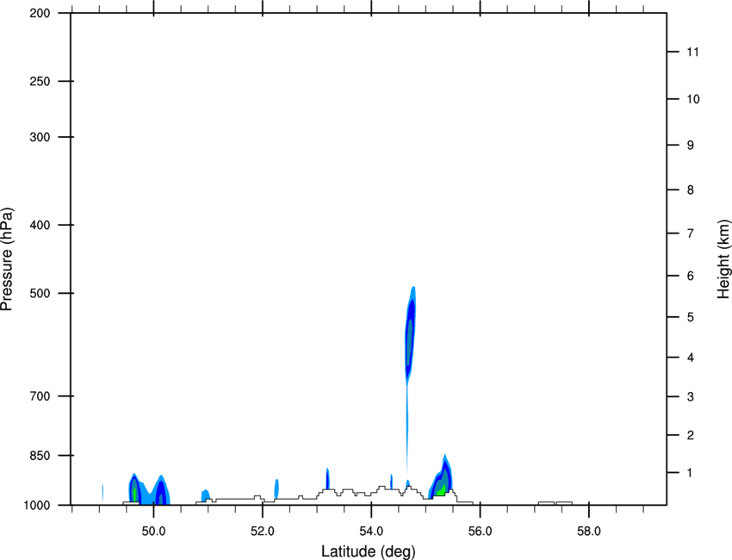The image size is (732, 560).
Task: Click the narrow blue spike near latitude 53.2
Action: 328,479
